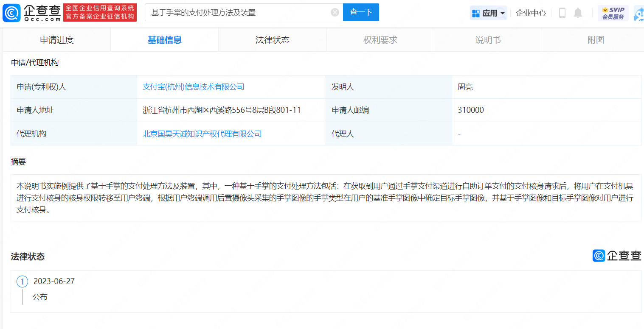
Task: Click the 申请/代理机构 section heading
Action: 35,63
